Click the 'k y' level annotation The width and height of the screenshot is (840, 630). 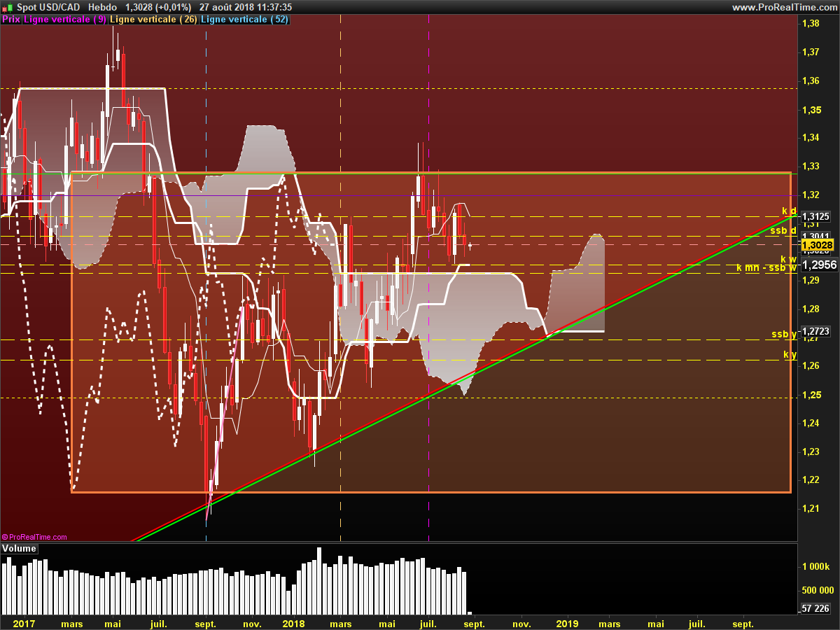[790, 355]
